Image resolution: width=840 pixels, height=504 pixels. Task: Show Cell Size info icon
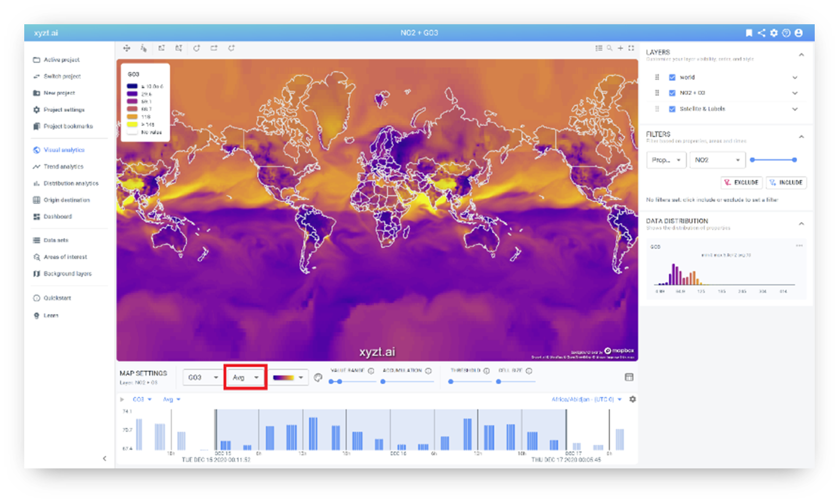529,370
